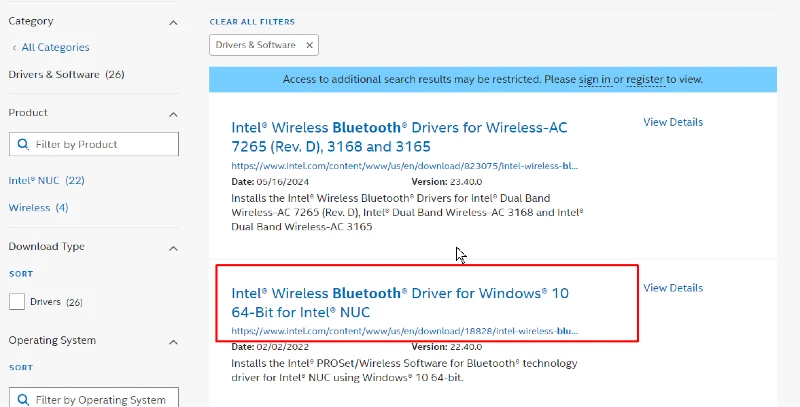Image resolution: width=800 pixels, height=407 pixels.
Task: Go back via All Categories arrow
Action: click(14, 47)
